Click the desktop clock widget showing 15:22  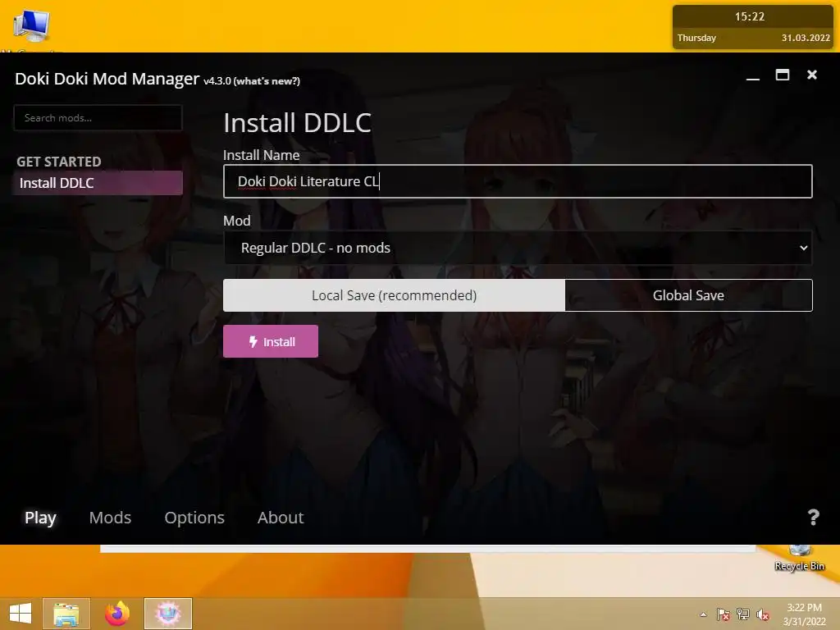tap(753, 27)
